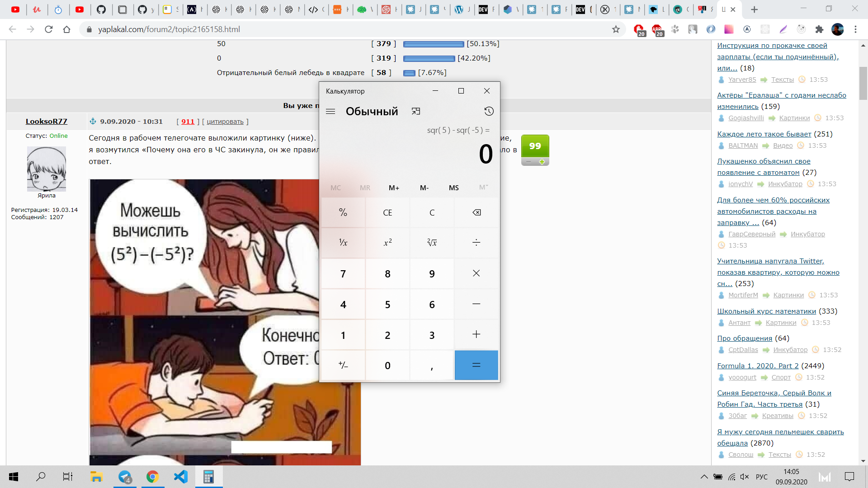Click digit 0 on calculator keypad

[387, 365]
